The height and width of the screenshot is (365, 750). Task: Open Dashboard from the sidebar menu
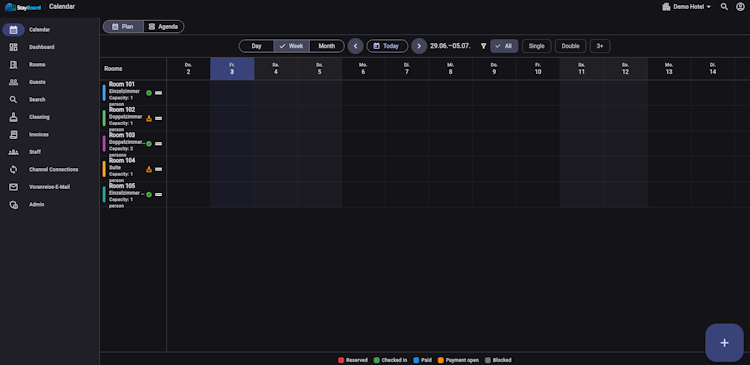pos(42,47)
